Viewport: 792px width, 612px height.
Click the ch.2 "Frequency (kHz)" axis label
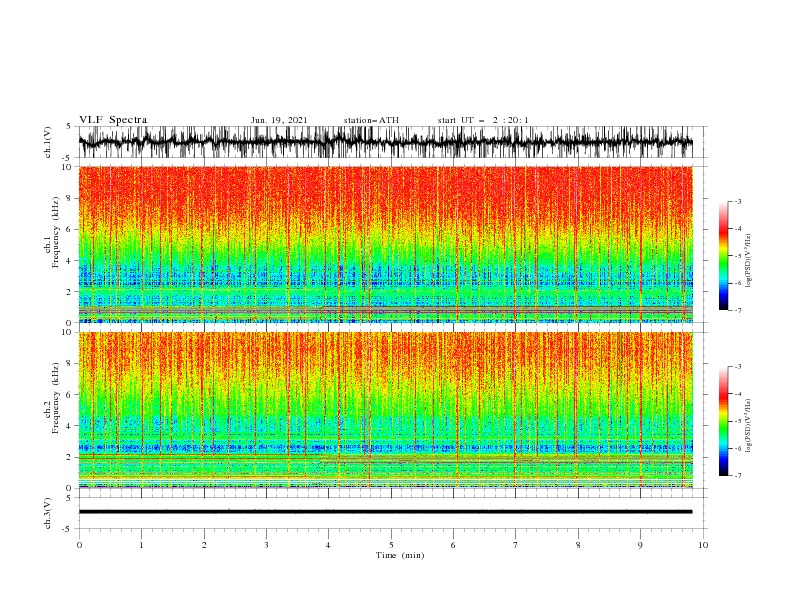coord(56,398)
